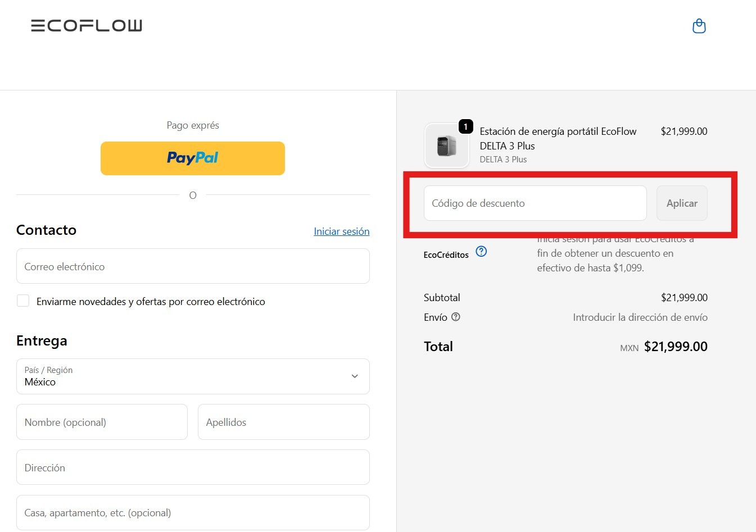The height and width of the screenshot is (532, 756).
Task: Click the Nombre (opcional) field
Action: pyautogui.click(x=102, y=422)
